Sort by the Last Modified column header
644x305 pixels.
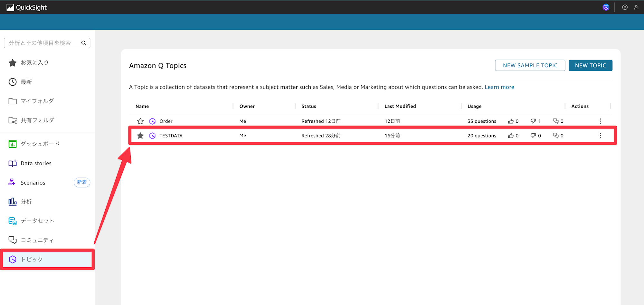400,106
